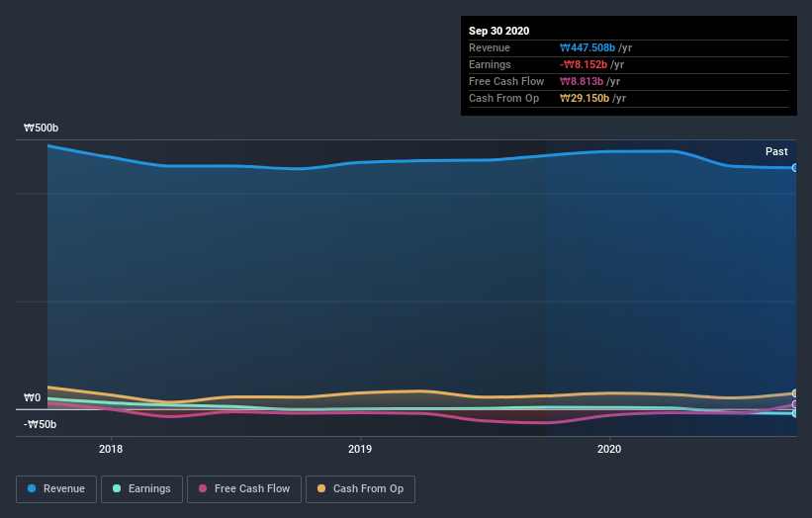Screen dimensions: 812x518
Task: Click the Free Cash Flow endpoint marker
Action: [794, 404]
